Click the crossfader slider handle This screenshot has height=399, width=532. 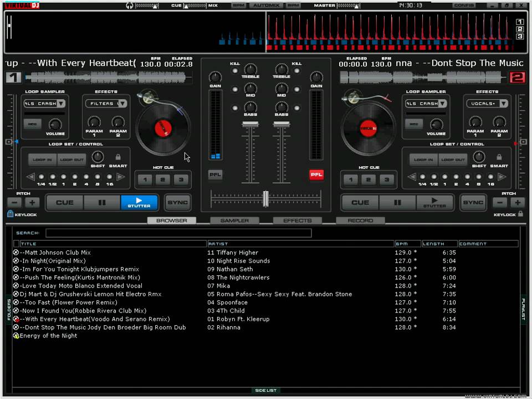(x=266, y=198)
